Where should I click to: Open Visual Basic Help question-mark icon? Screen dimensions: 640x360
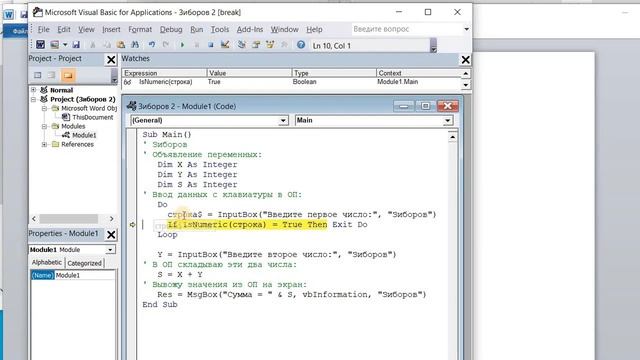click(x=301, y=44)
